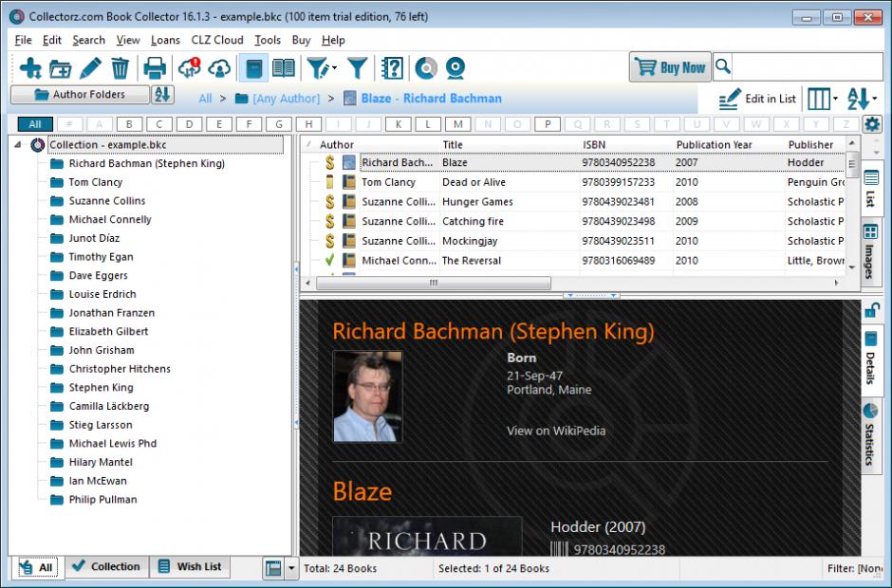Toggle folder sort order A-Z button

click(x=162, y=95)
